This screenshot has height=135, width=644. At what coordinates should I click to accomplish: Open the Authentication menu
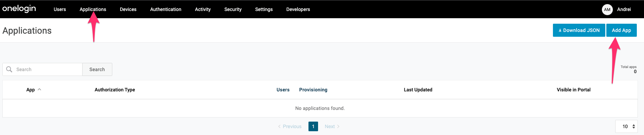[166, 9]
